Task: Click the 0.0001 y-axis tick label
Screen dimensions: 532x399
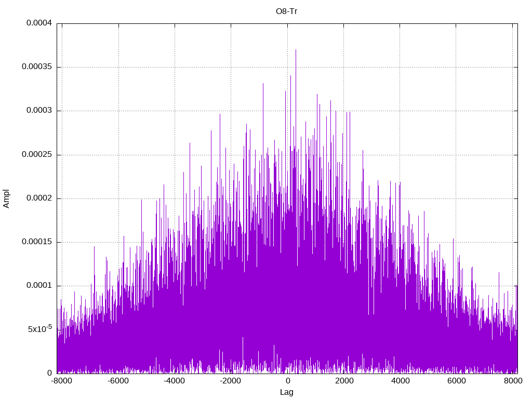Action: tap(39, 286)
